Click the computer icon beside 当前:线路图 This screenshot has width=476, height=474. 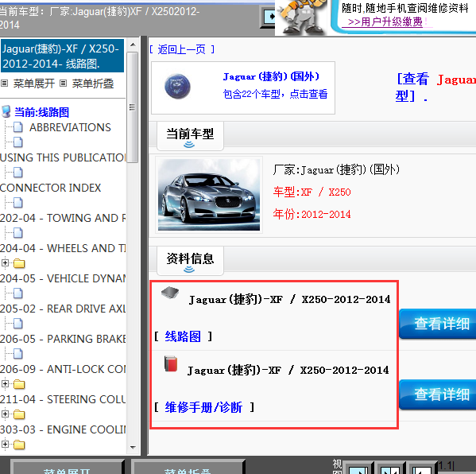pos(6,112)
